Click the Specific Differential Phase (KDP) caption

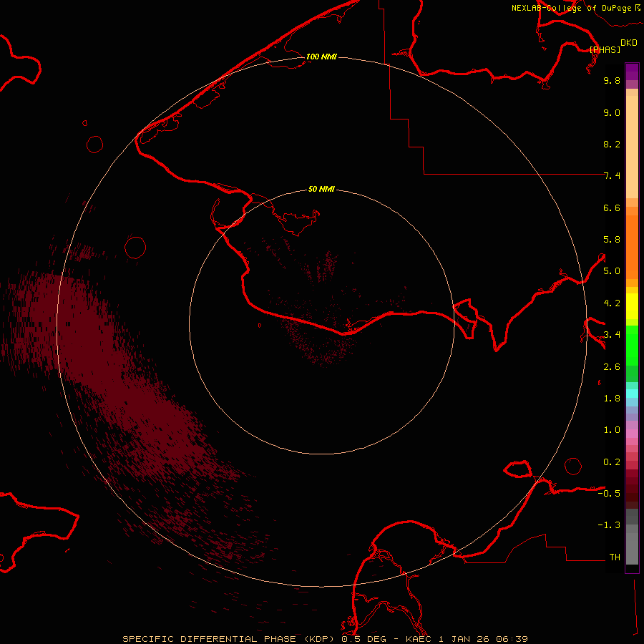click(x=230, y=639)
